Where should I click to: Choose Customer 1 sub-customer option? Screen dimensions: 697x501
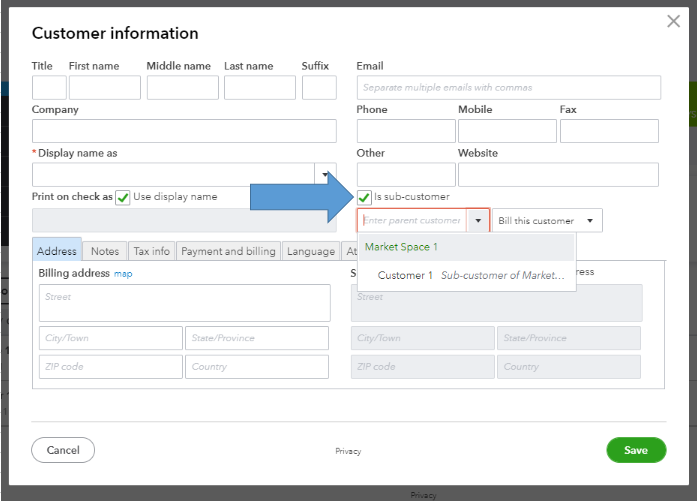pyautogui.click(x=470, y=275)
